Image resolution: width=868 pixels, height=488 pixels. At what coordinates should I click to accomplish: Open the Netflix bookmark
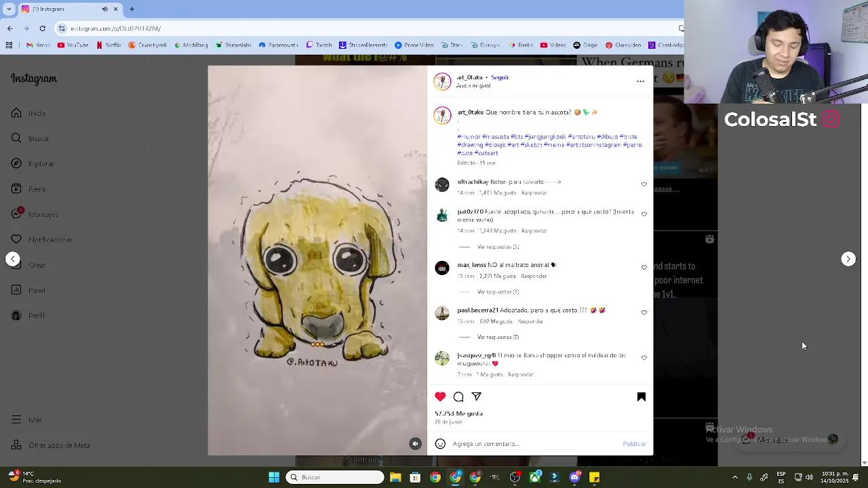pyautogui.click(x=109, y=45)
